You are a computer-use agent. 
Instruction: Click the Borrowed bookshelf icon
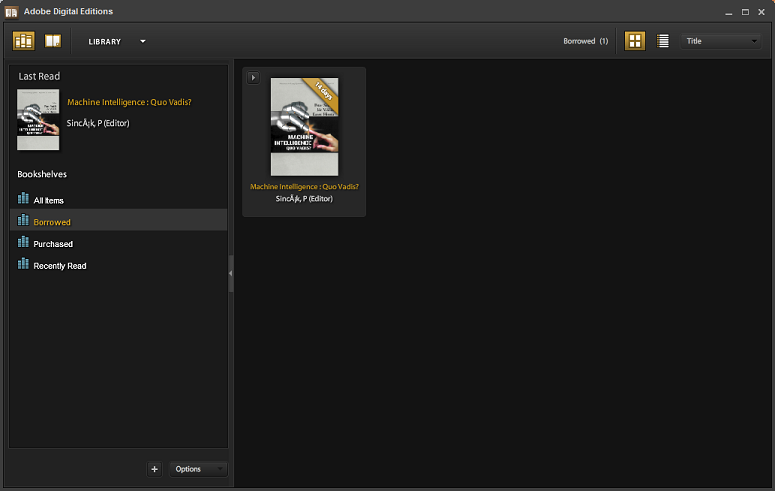23,220
